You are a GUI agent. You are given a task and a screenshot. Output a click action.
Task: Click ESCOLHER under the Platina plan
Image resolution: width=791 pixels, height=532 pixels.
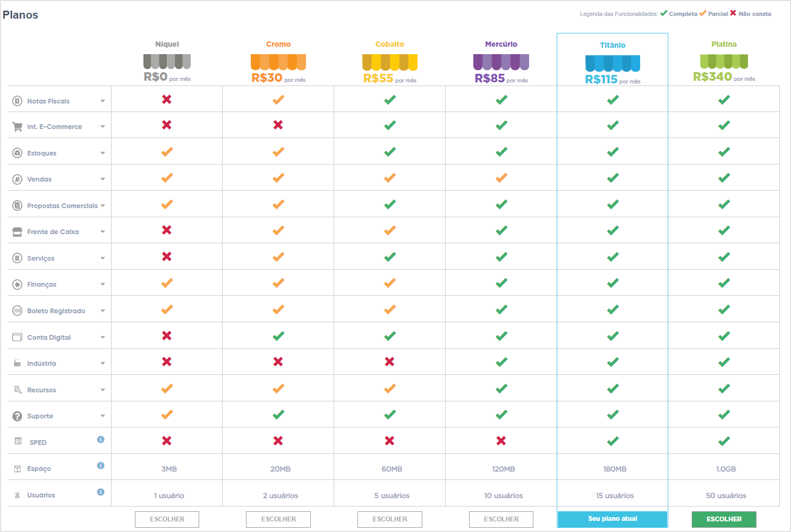pyautogui.click(x=724, y=519)
